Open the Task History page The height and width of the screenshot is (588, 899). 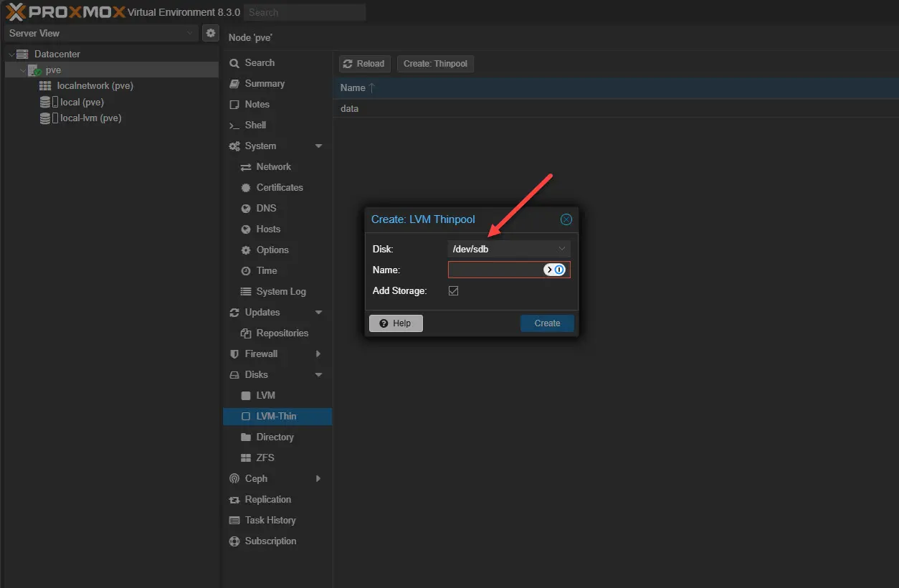270,521
